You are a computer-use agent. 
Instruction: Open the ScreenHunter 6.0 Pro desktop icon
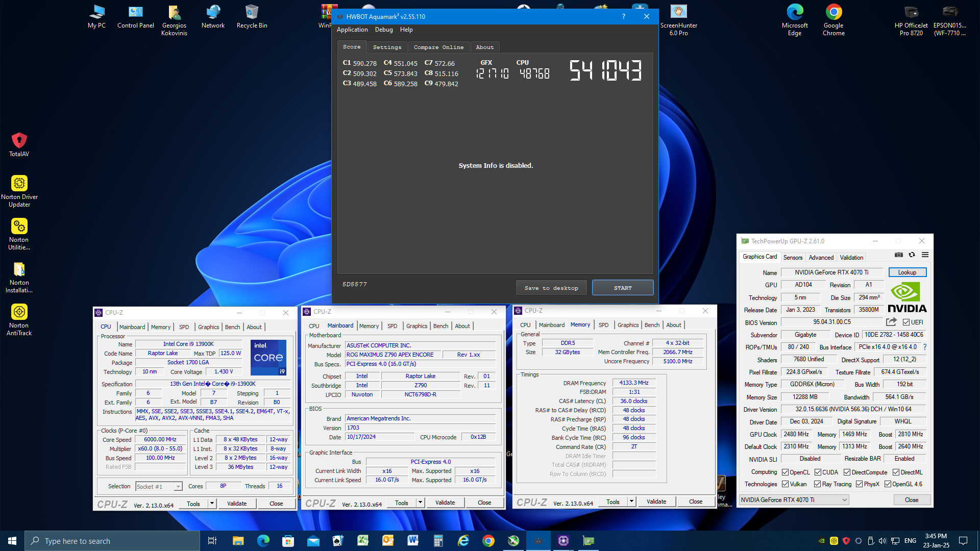(x=678, y=20)
